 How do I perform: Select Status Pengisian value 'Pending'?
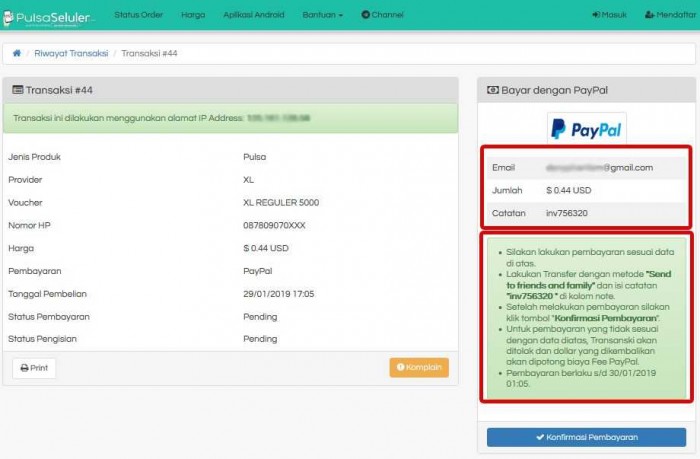(260, 339)
